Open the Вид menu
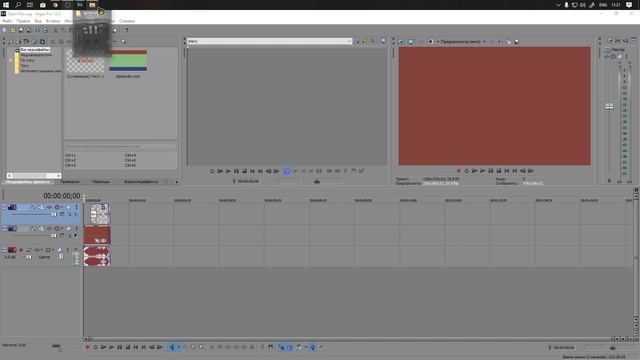The image size is (640, 360). [38, 21]
